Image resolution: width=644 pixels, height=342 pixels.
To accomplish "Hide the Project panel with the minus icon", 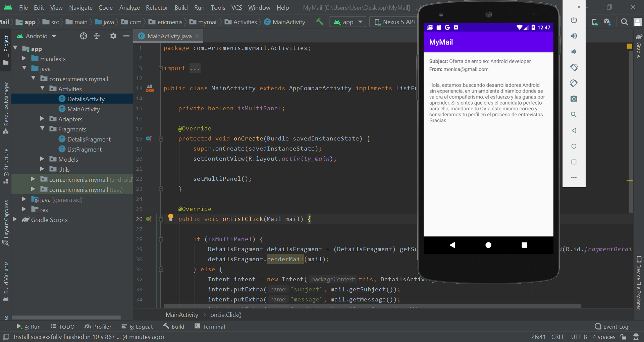I will 126,36.
